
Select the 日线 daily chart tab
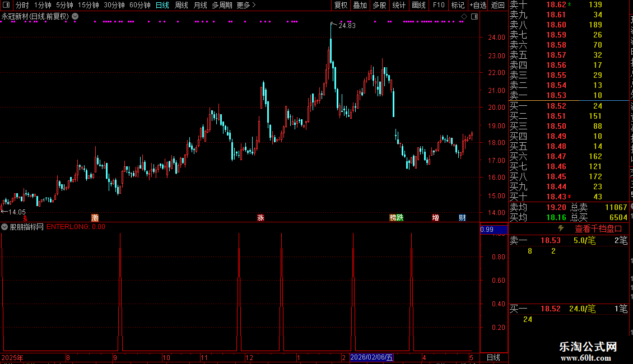(162, 5)
